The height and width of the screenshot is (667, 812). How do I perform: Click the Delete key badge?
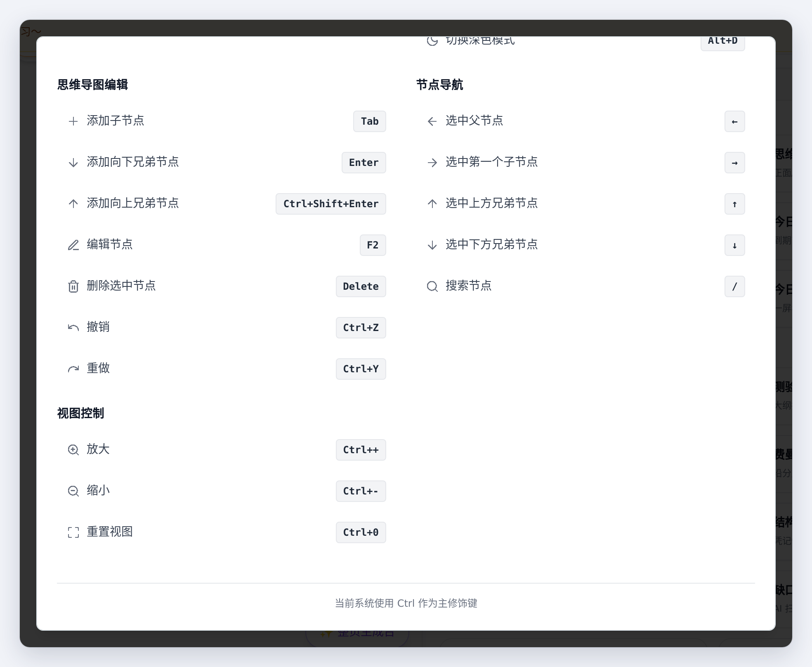pos(361,286)
